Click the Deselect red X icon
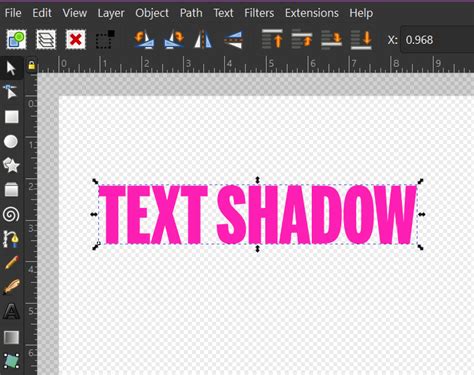Viewport: 474px width, 375px height. point(76,40)
